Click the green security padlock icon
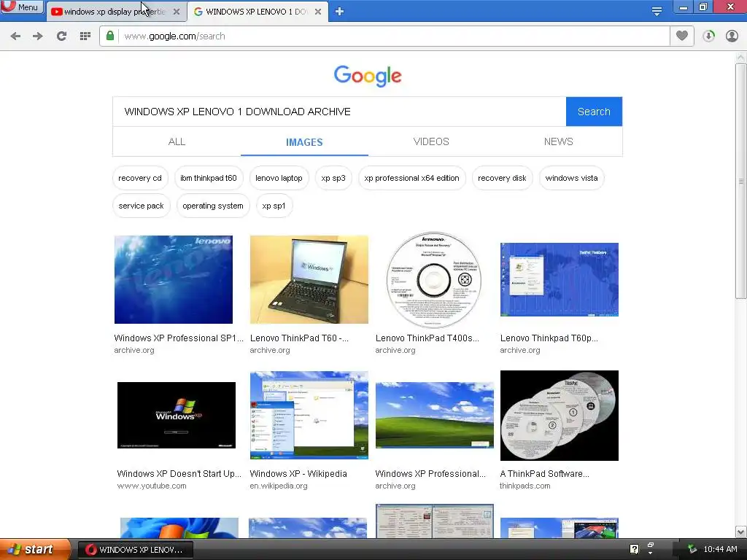This screenshot has height=560, width=747. [110, 36]
